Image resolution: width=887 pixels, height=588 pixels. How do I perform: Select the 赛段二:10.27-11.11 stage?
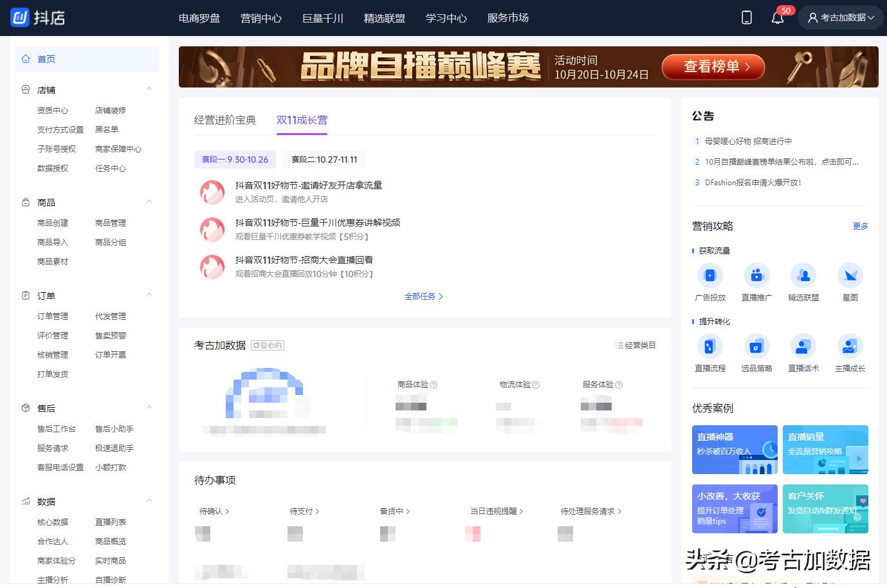point(324,160)
